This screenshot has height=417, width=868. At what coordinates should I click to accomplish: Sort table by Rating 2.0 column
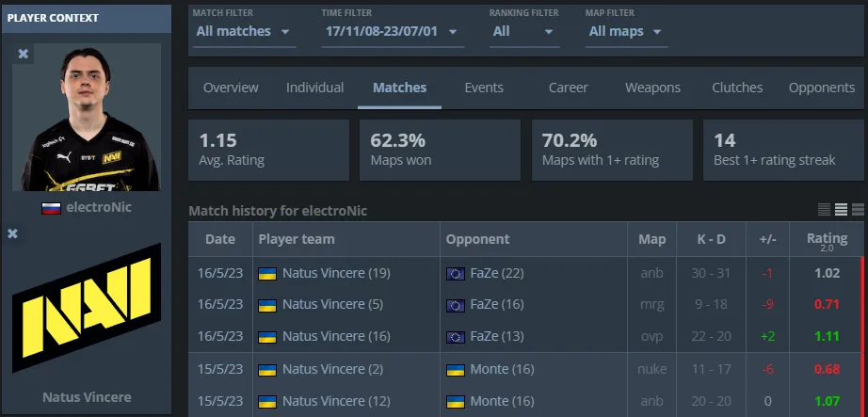[827, 241]
